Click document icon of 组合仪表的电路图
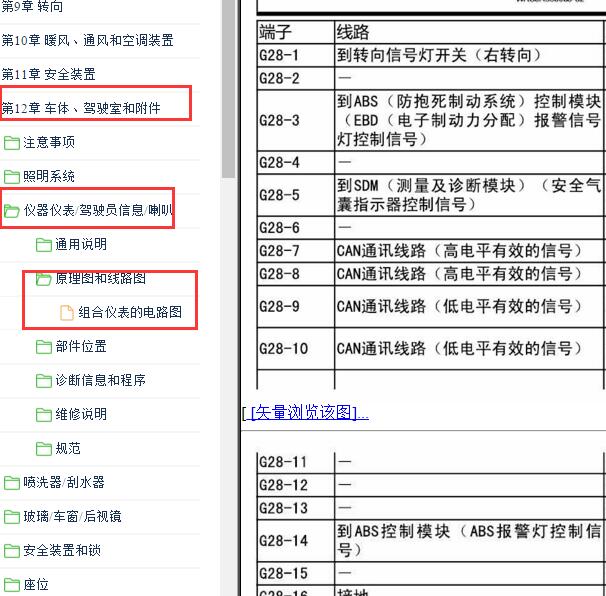606x596 pixels. [67, 313]
